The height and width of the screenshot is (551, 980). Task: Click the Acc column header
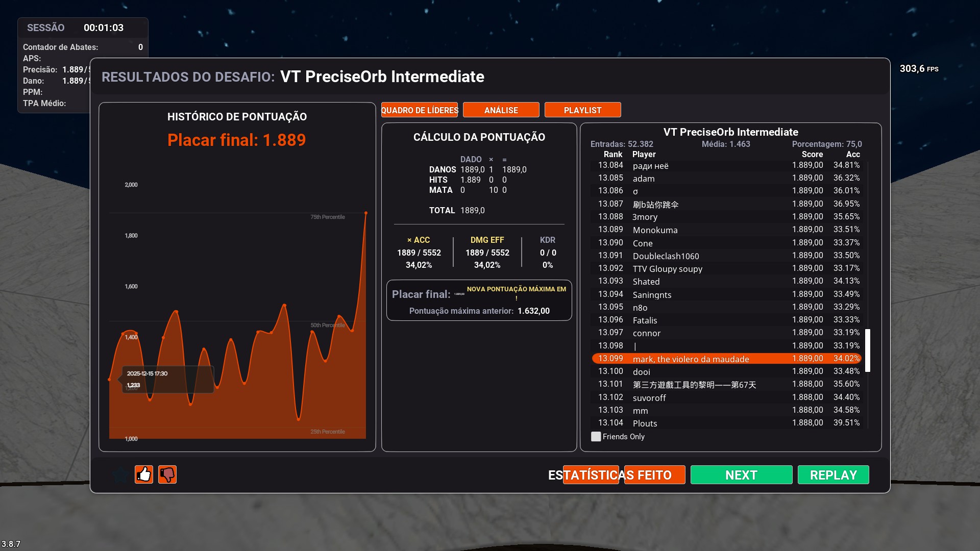tap(852, 154)
